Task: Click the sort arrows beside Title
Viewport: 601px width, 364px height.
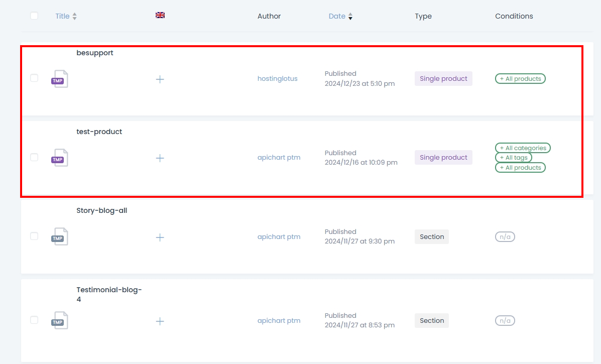Action: [75, 17]
